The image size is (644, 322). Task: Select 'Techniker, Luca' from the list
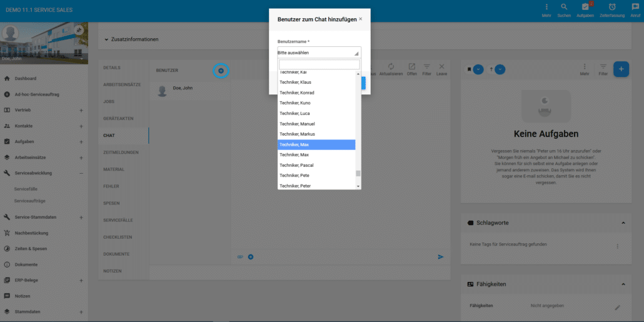[x=316, y=113]
